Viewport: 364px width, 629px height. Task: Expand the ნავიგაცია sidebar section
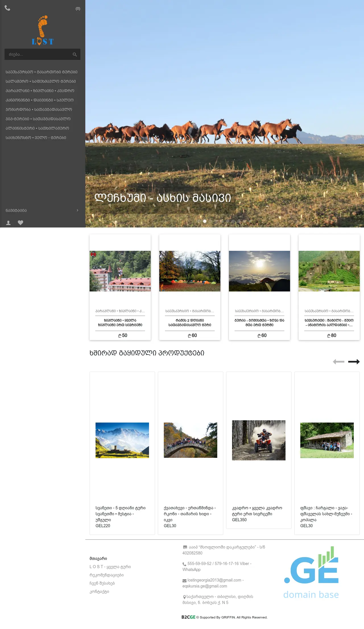point(42,210)
